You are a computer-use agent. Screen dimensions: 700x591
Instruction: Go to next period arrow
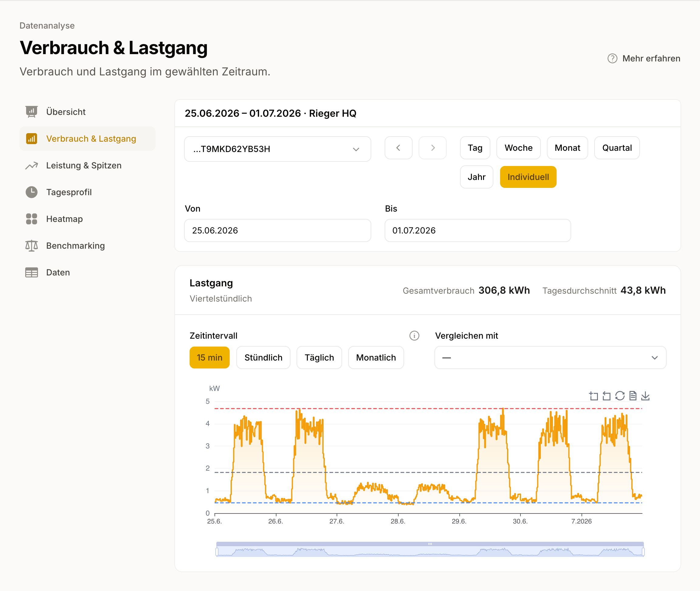coord(433,148)
